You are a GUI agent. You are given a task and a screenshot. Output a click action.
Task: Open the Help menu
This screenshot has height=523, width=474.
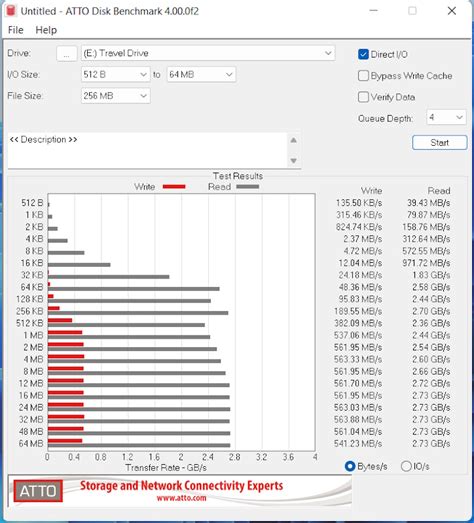(x=46, y=30)
